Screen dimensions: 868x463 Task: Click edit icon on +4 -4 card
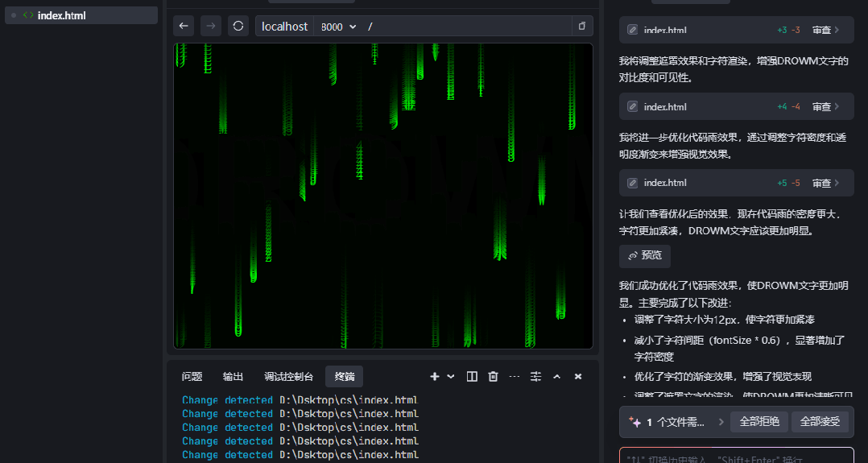[633, 106]
